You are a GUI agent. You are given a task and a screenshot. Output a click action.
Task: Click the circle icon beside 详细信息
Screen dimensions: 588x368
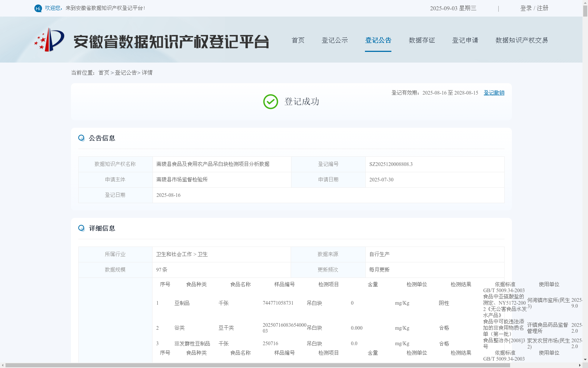81,228
